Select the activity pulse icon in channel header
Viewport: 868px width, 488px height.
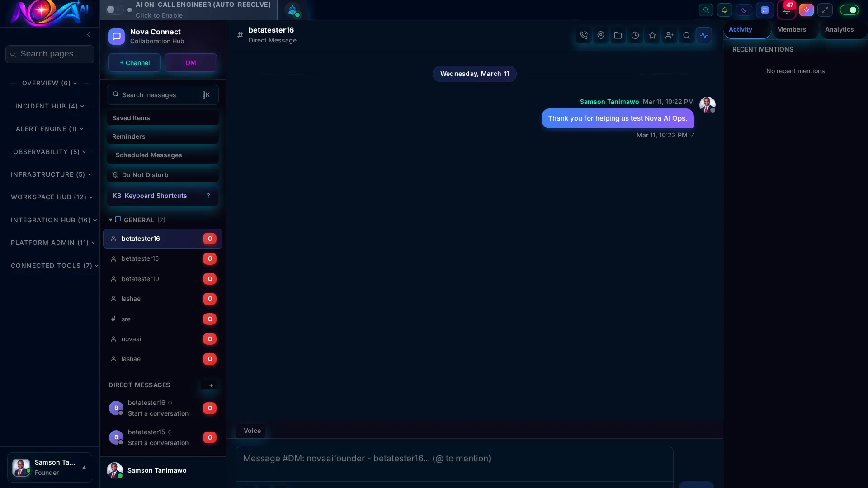(x=704, y=35)
